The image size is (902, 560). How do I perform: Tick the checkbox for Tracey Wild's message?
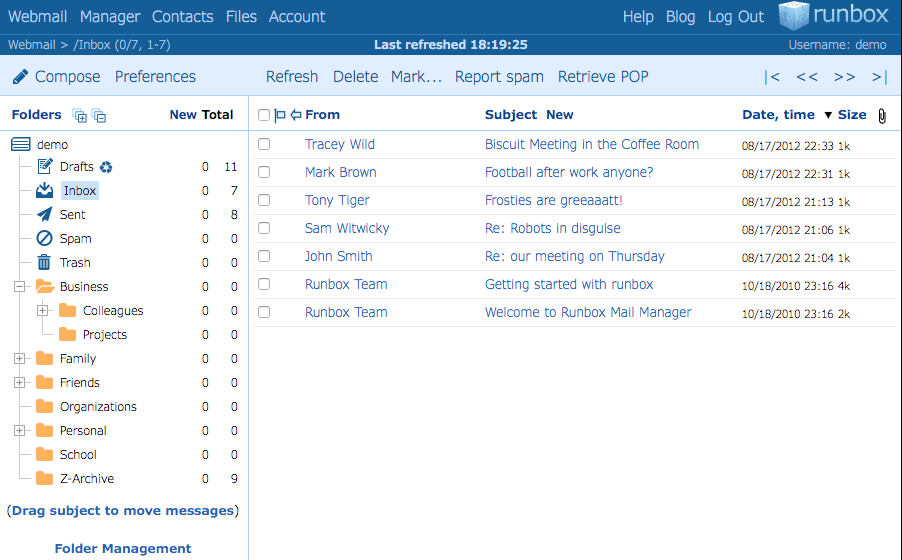(264, 144)
